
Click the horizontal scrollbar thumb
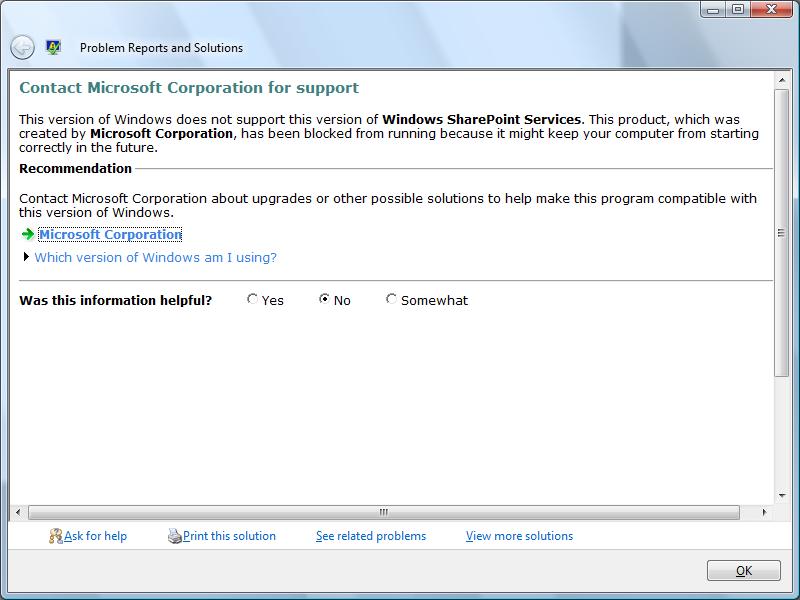point(384,510)
